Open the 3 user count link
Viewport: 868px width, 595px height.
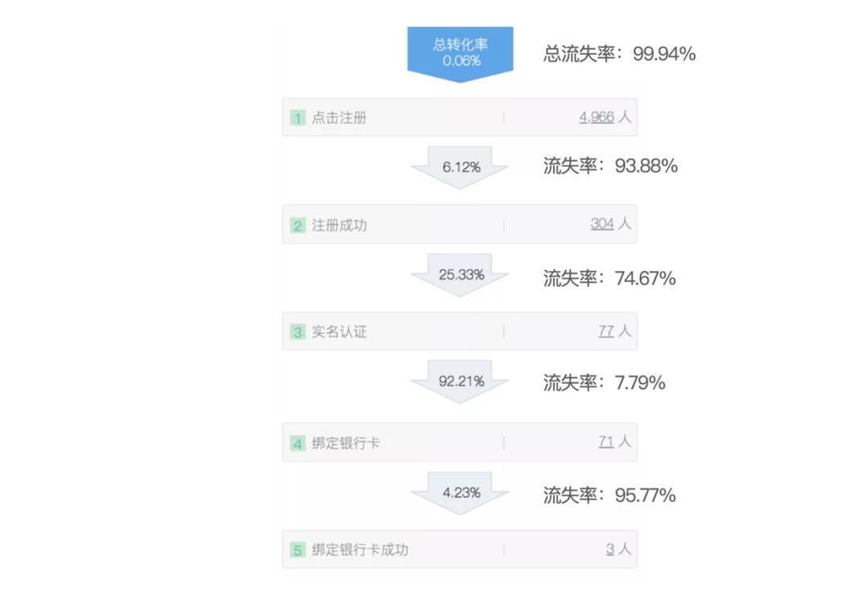pyautogui.click(x=610, y=550)
